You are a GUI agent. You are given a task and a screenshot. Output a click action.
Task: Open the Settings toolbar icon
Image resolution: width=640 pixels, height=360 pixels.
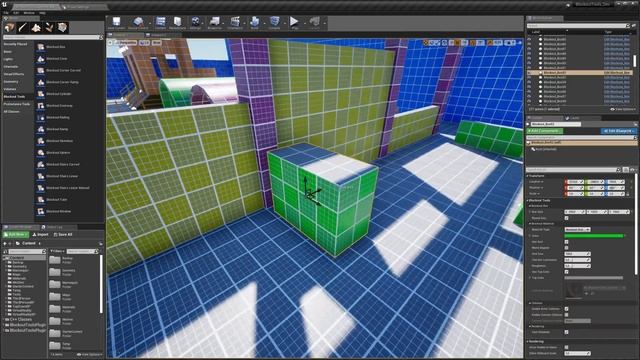pyautogui.click(x=196, y=22)
